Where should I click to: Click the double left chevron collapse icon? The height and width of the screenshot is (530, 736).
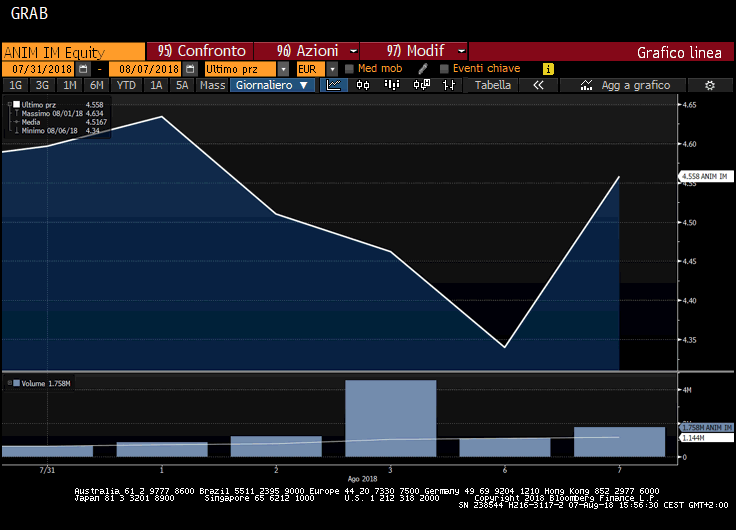pos(538,86)
